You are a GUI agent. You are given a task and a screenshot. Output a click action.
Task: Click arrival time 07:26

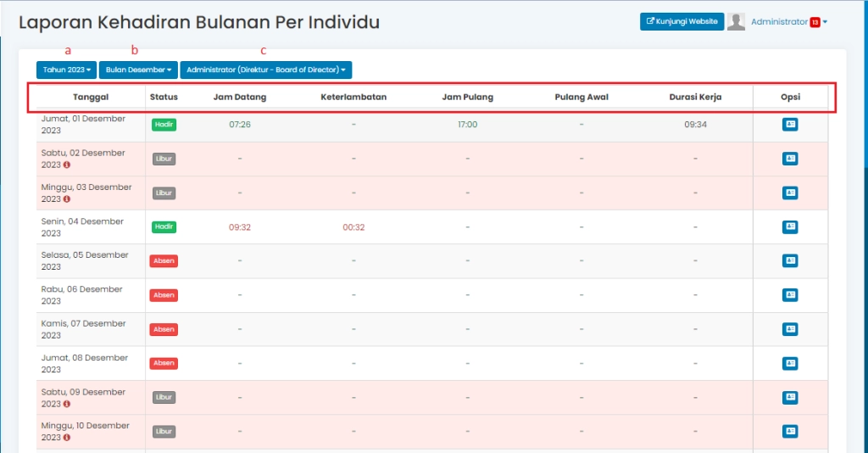(x=240, y=125)
